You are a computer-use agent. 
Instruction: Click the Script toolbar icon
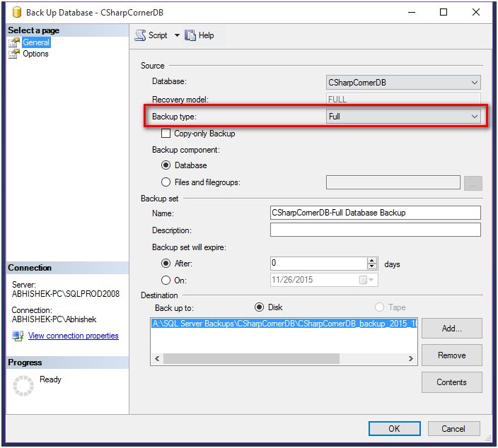[x=140, y=35]
